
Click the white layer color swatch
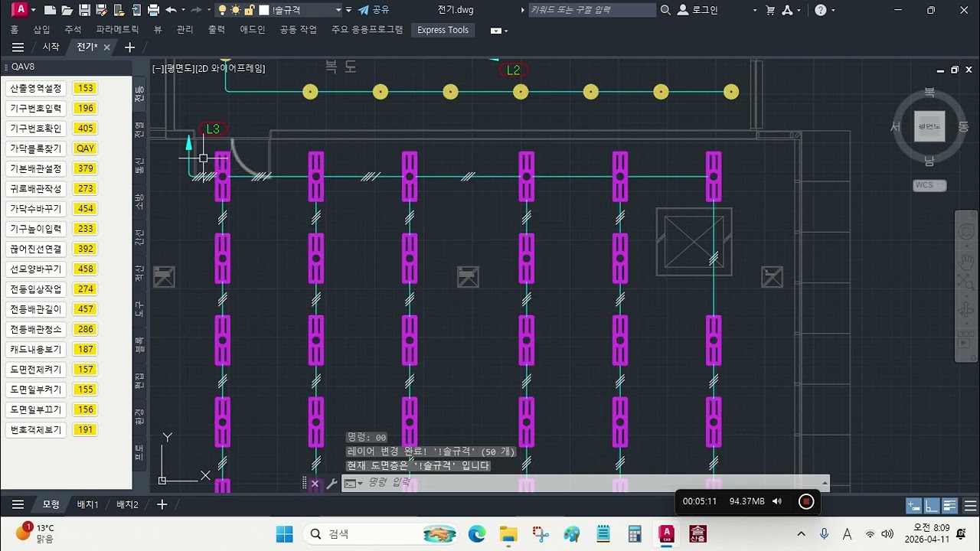click(264, 11)
